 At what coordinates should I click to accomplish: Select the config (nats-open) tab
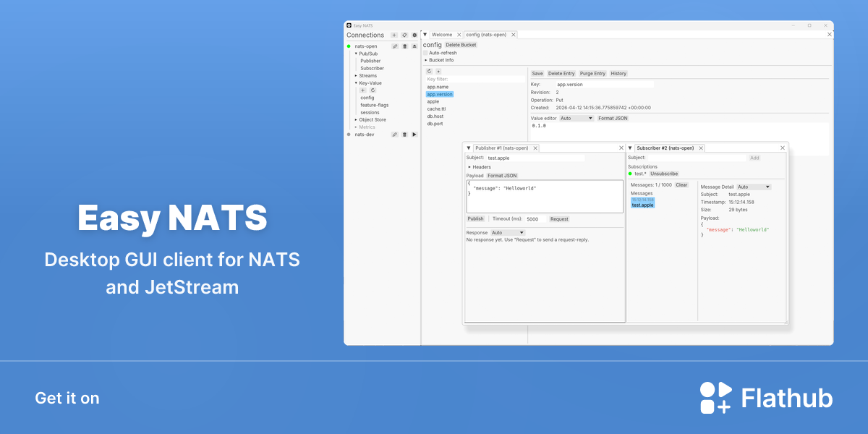[486, 35]
